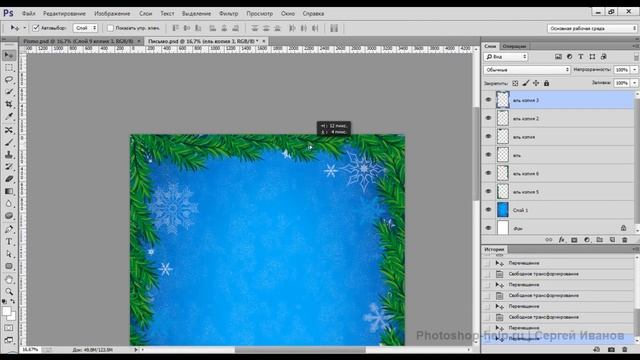Open the opacity slider arrow
Screen dimensions: 640x360
(x=635, y=70)
